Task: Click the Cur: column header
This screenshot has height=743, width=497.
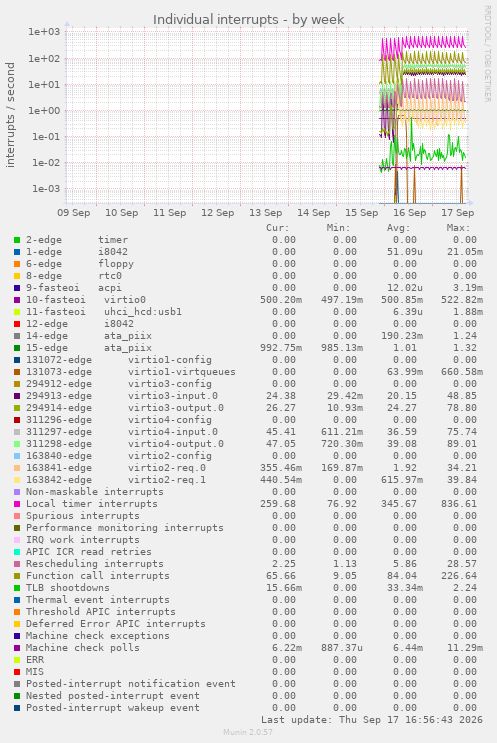Action: click(x=278, y=228)
